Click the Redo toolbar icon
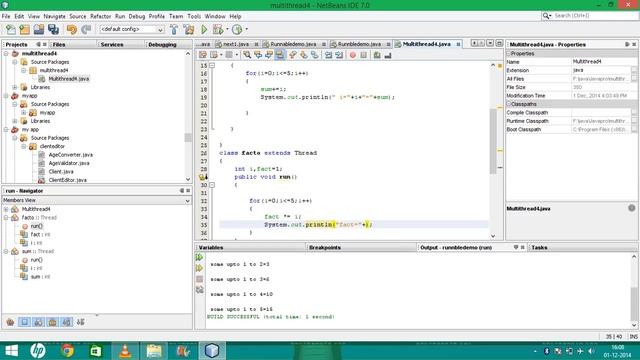640x360 pixels. coord(86,29)
